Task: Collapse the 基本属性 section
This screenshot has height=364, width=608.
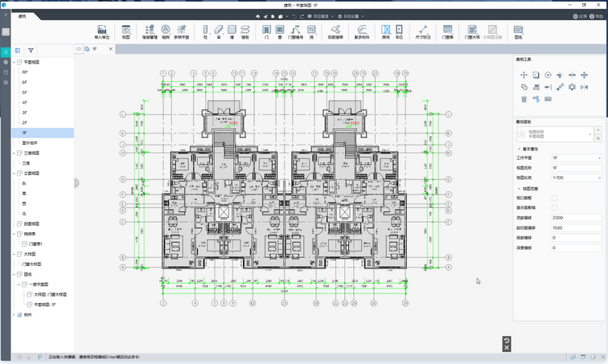Action: [x=520, y=149]
